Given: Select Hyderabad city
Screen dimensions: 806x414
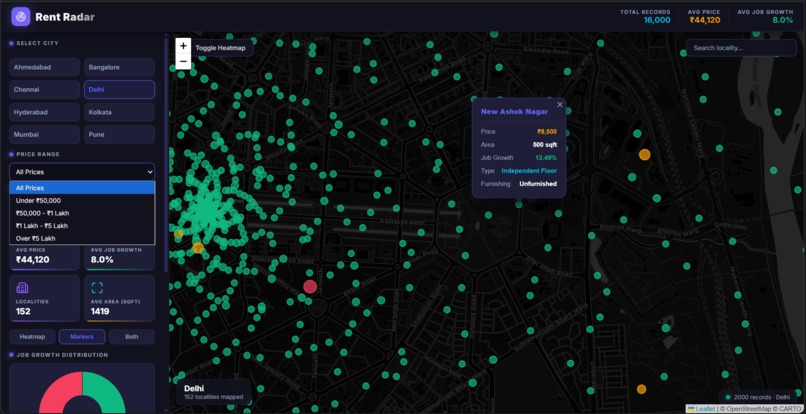Looking at the screenshot, I should point(45,112).
